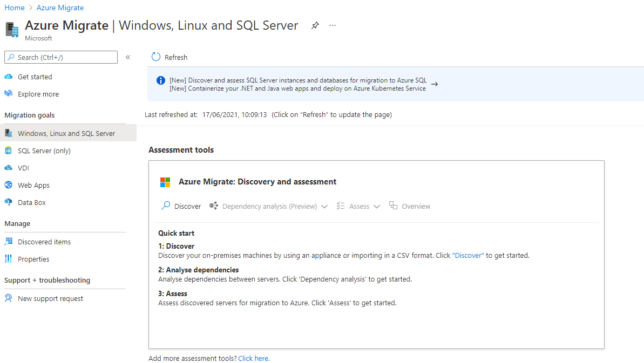Click the Discover magnifier icon

(x=166, y=206)
